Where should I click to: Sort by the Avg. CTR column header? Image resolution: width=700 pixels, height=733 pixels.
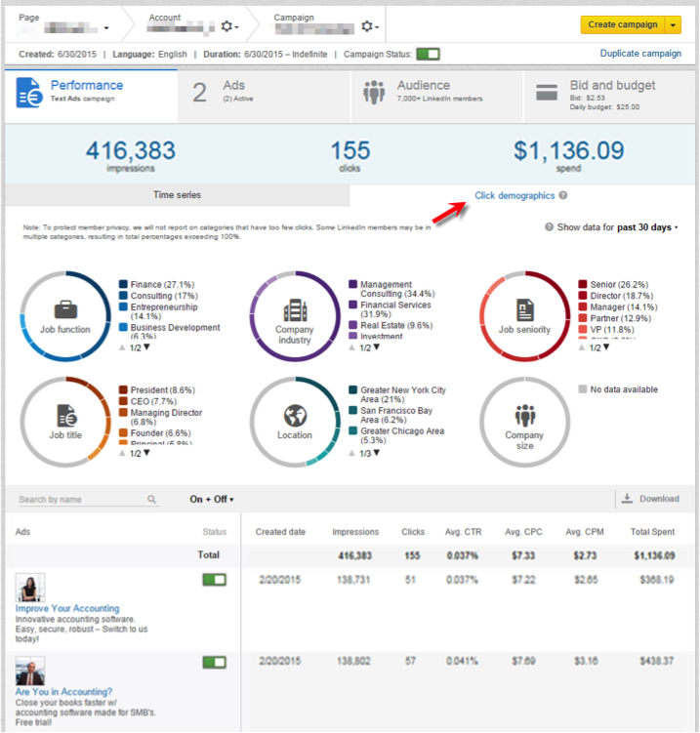pos(463,532)
